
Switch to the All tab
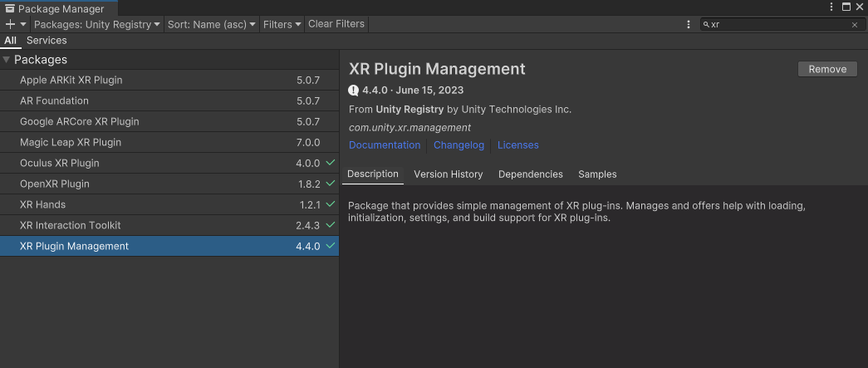[11, 41]
